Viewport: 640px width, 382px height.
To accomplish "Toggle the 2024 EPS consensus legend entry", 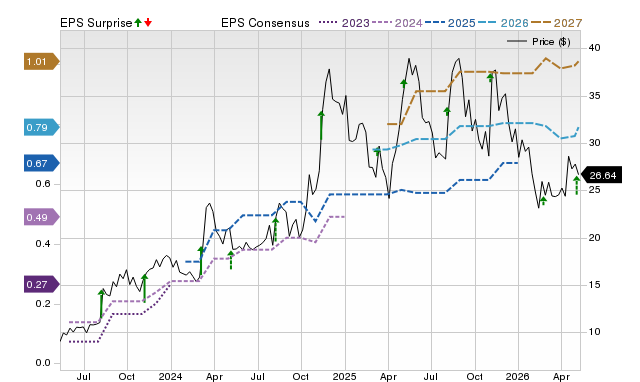I will [x=397, y=23].
